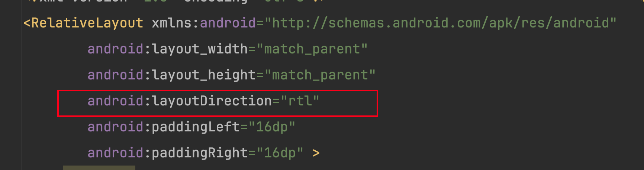Click the layout_width "match_parent" value
The width and height of the screenshot is (644, 170).
click(x=312, y=49)
